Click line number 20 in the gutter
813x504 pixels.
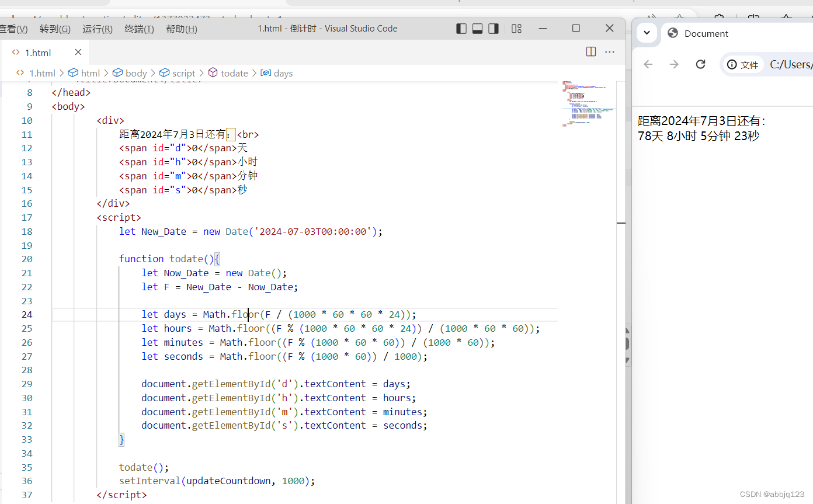27,259
